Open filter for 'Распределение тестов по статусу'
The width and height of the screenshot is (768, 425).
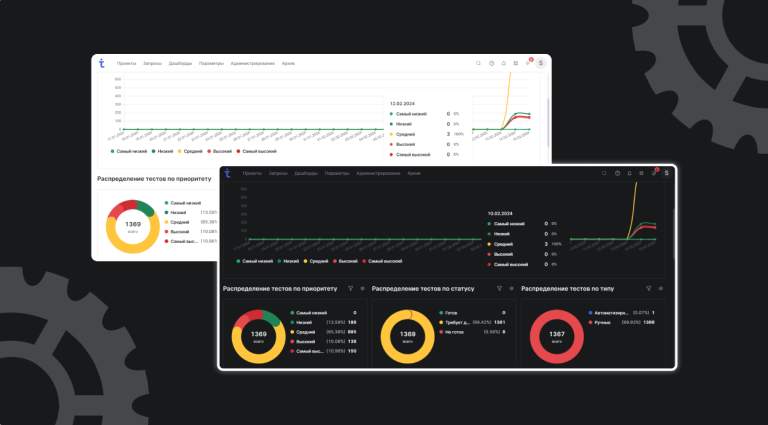(x=499, y=288)
